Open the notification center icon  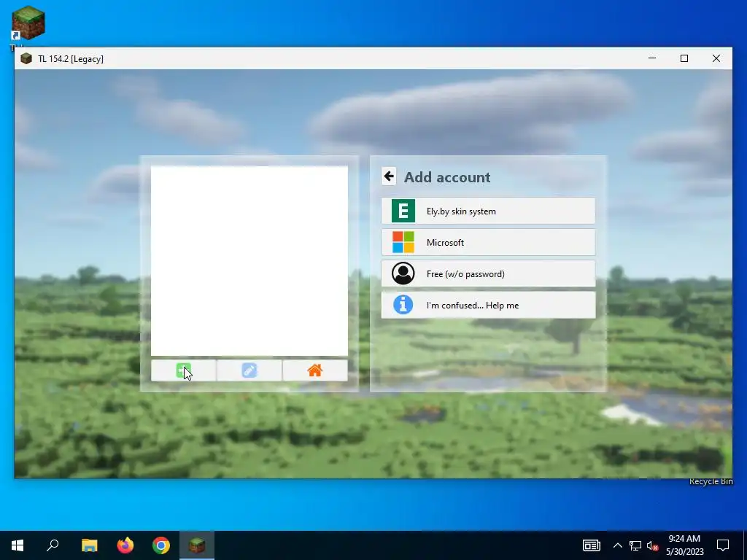tap(723, 545)
